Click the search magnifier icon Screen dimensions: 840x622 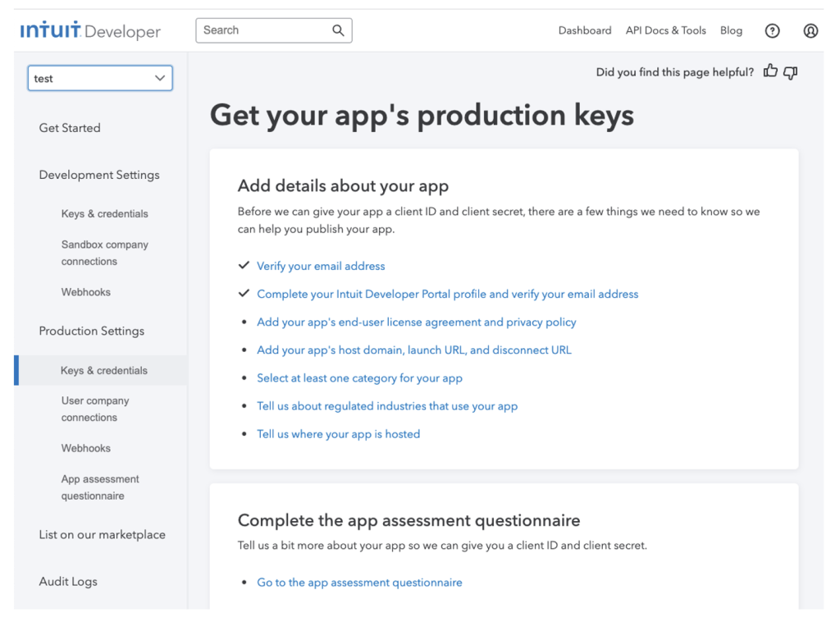[338, 30]
